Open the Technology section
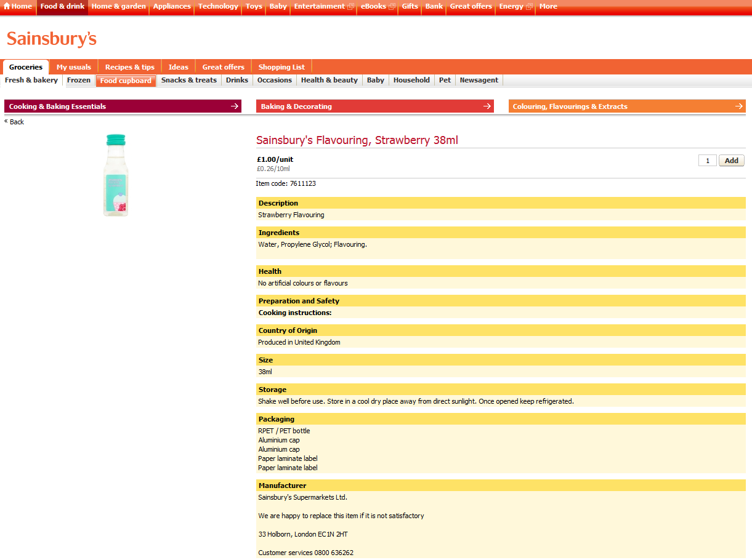The image size is (752, 560). [218, 6]
